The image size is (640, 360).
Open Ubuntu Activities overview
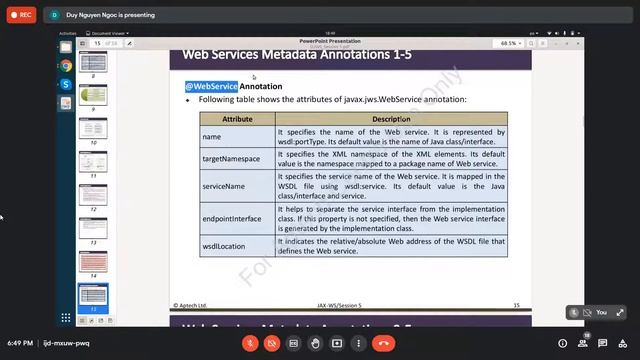point(67,33)
